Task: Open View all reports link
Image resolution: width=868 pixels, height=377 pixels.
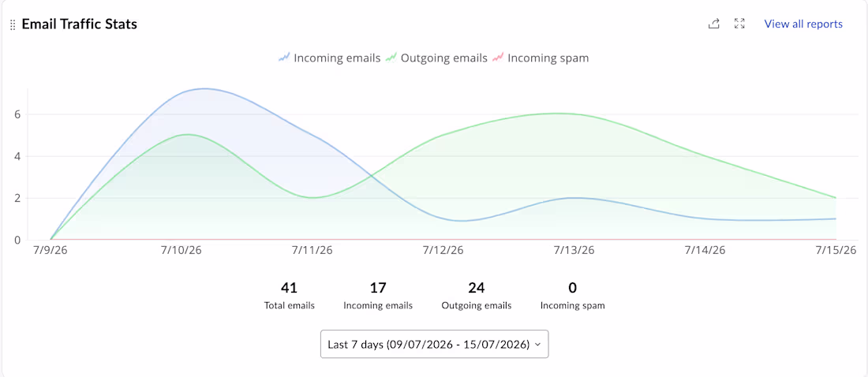Action: [803, 24]
